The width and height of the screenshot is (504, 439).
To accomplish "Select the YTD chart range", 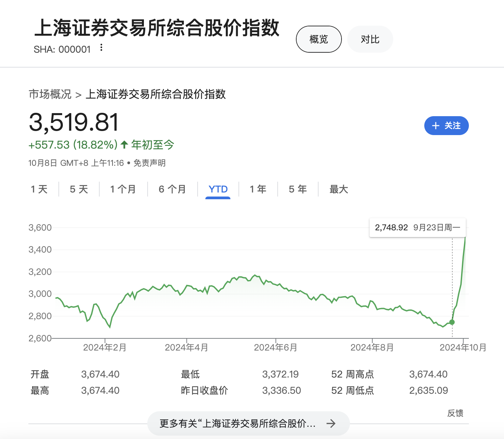I will click(218, 189).
